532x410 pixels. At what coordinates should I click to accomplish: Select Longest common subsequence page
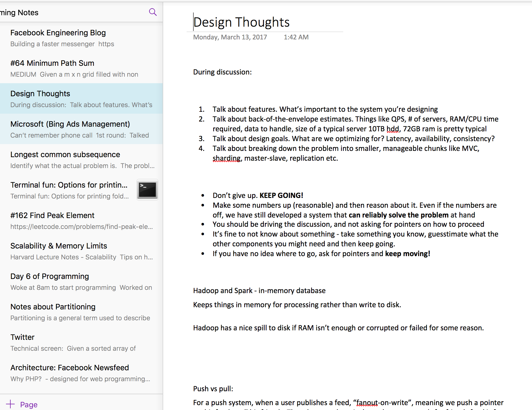coord(65,155)
